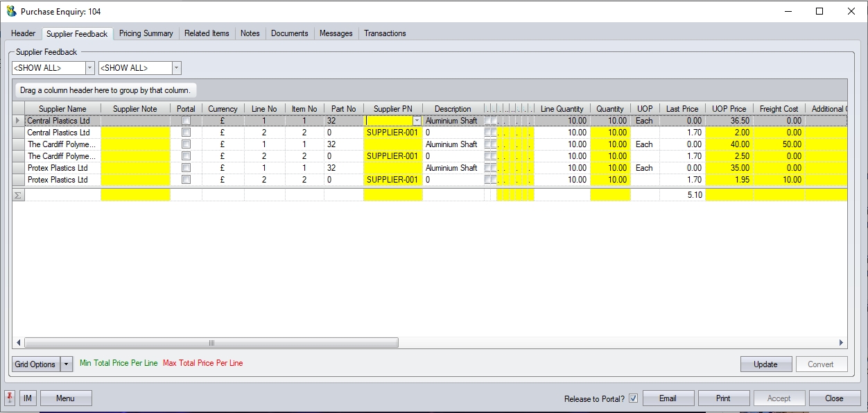
Task: Open the Documents tab
Action: pos(289,33)
